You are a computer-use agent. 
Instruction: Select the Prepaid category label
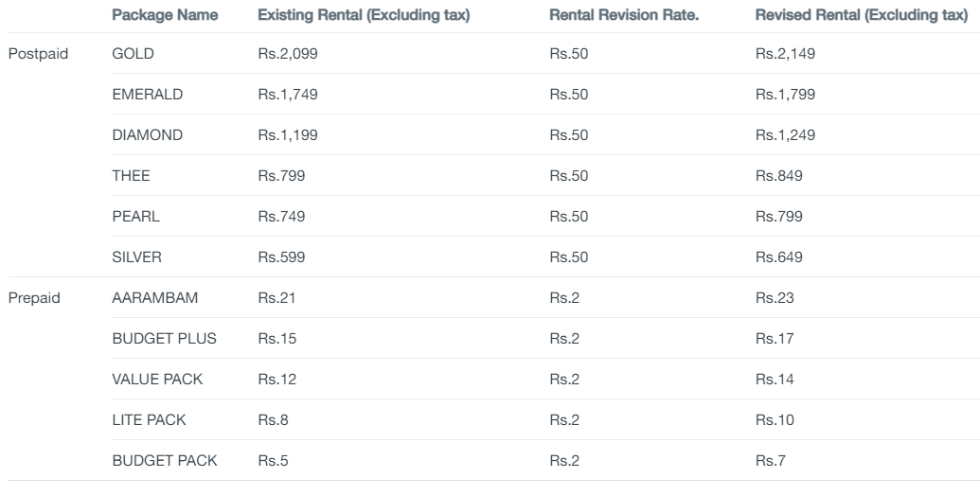point(34,298)
